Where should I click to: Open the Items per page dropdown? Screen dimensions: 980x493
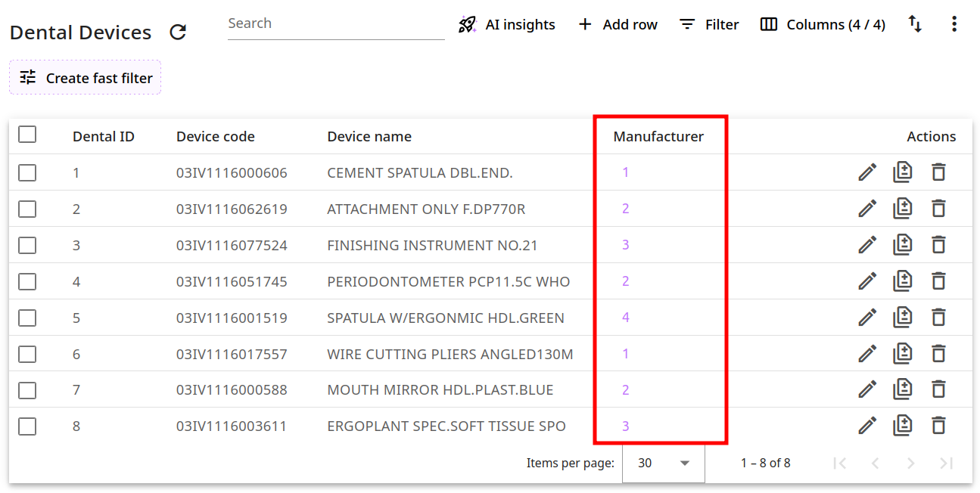click(663, 463)
